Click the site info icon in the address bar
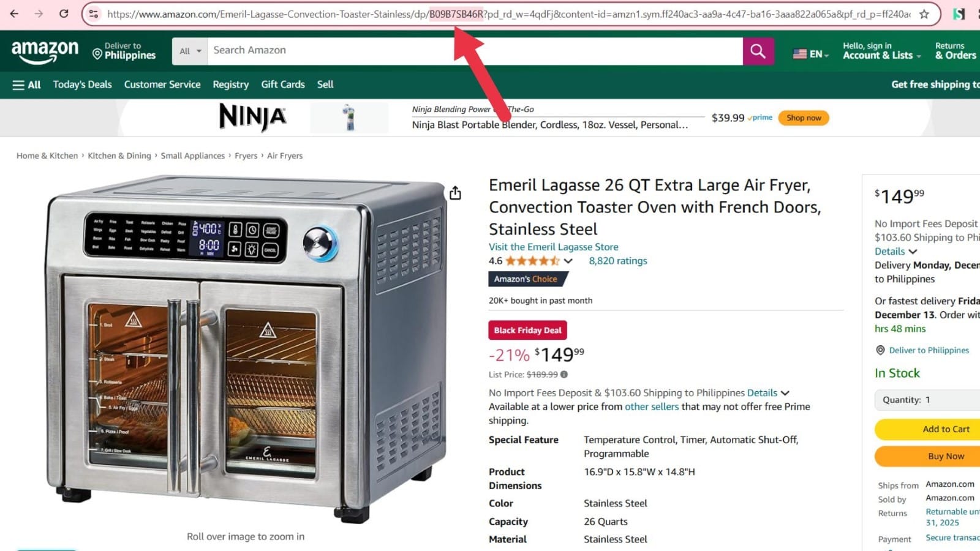Screen dimensions: 980x551 pyautogui.click(x=94, y=14)
